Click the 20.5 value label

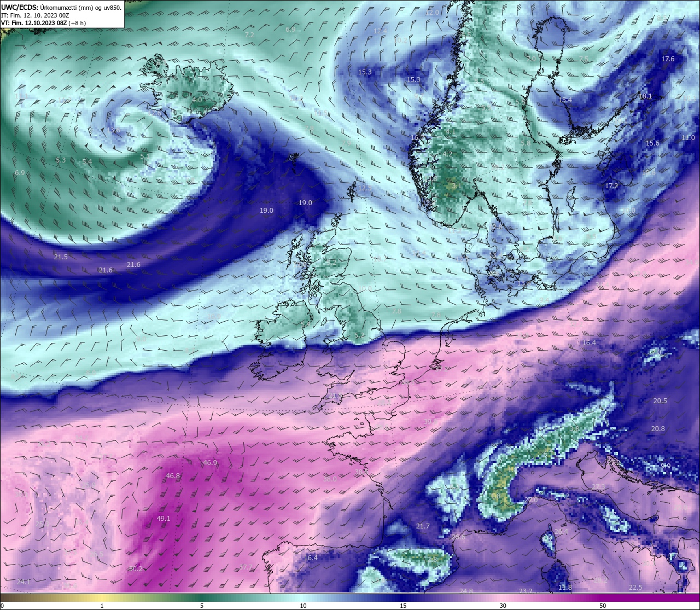click(x=660, y=400)
